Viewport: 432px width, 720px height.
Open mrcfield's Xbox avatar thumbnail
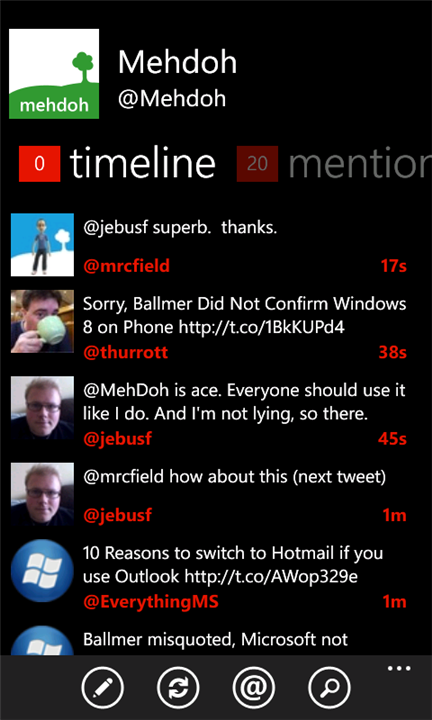(x=42, y=245)
